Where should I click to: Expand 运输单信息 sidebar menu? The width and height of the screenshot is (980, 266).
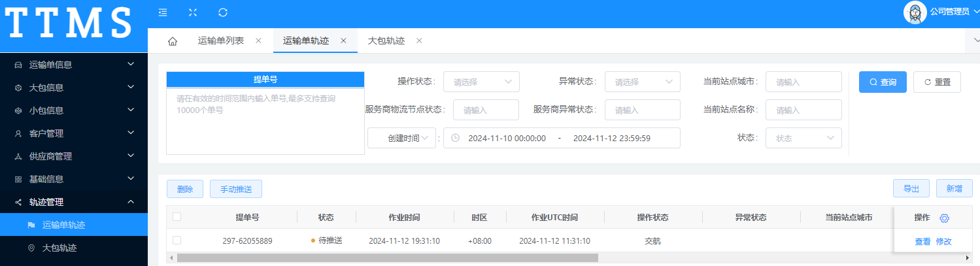(x=74, y=65)
